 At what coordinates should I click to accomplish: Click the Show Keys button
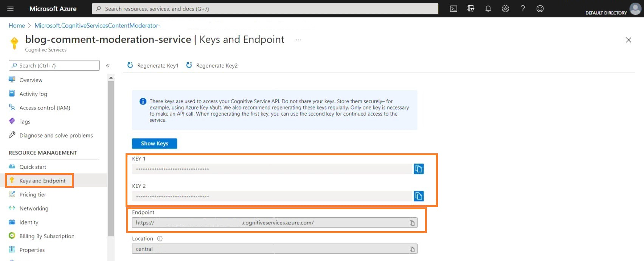154,144
